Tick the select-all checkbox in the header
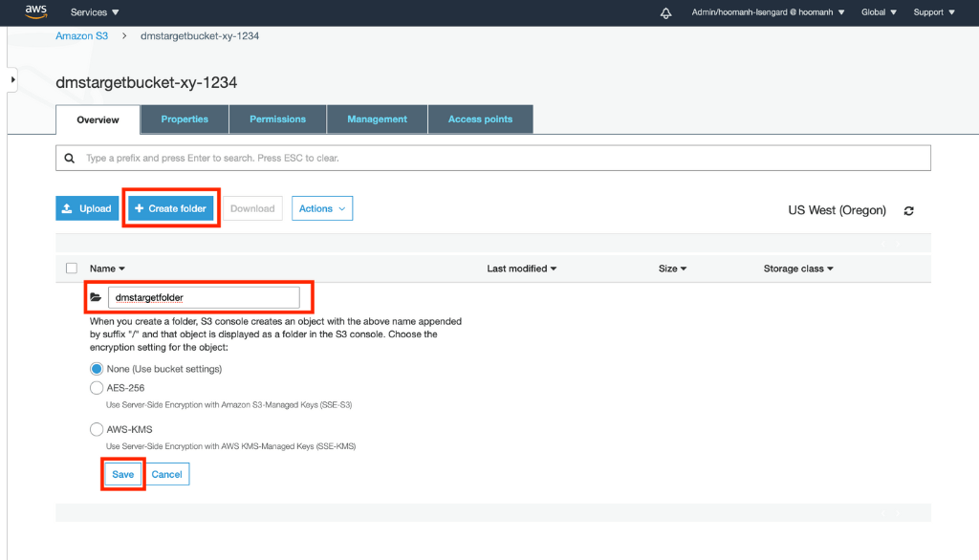 (72, 269)
